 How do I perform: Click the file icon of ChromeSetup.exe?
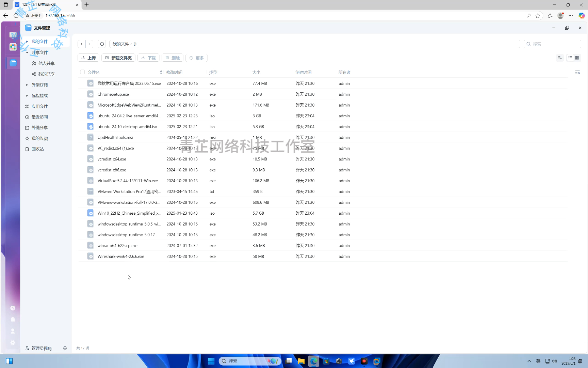click(91, 94)
